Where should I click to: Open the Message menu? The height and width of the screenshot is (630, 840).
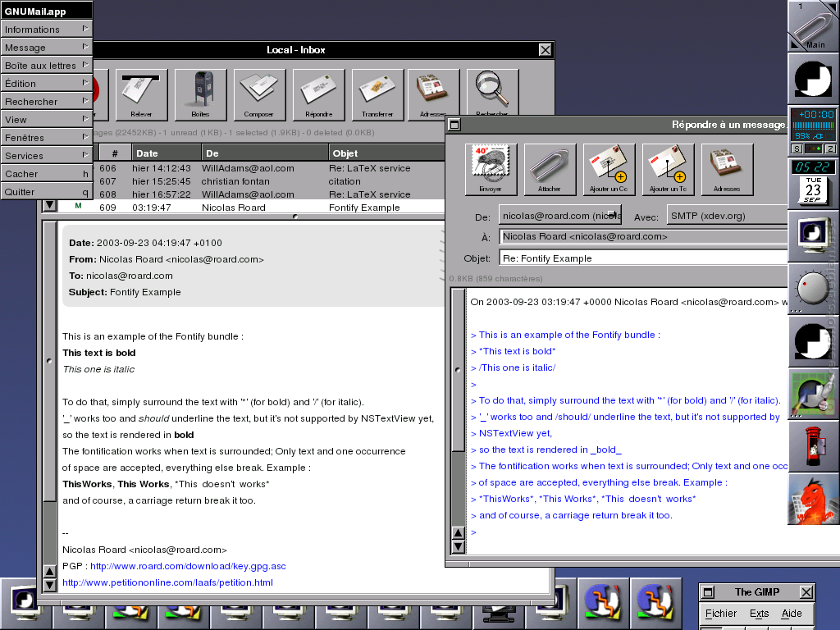point(47,47)
